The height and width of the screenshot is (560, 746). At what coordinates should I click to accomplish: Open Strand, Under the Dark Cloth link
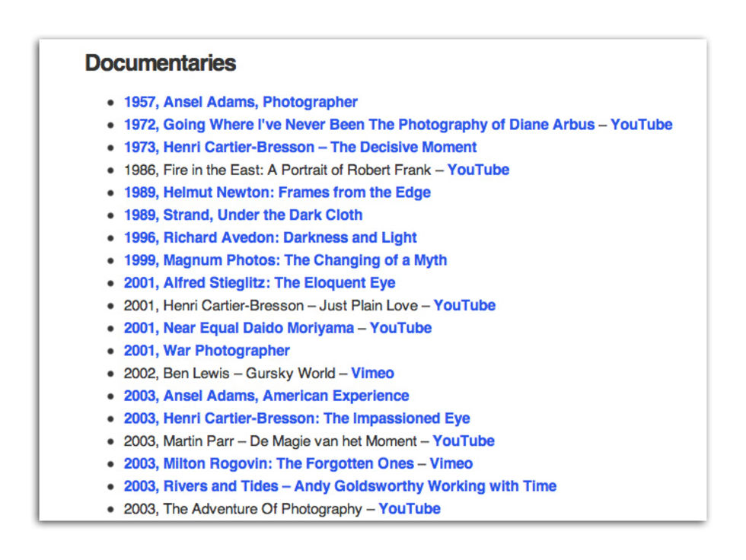[243, 215]
